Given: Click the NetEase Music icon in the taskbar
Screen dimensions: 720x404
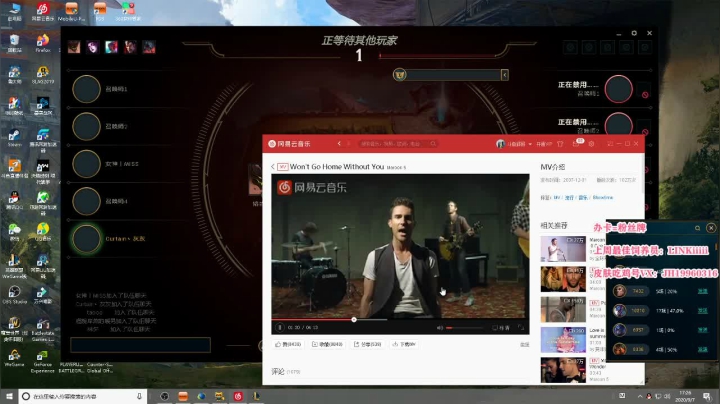Looking at the screenshot, I should [x=238, y=396].
